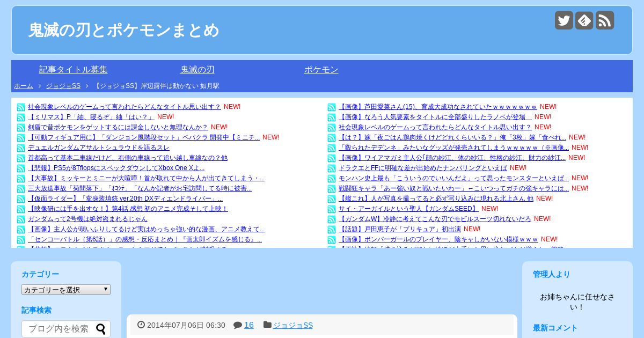This screenshot has height=338, width=644.
Task: Click RSS icon beside 【仮面ライダー】 article
Action: (21, 199)
